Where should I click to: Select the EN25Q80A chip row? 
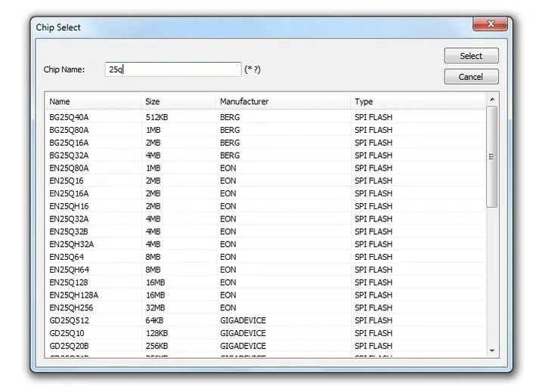265,168
